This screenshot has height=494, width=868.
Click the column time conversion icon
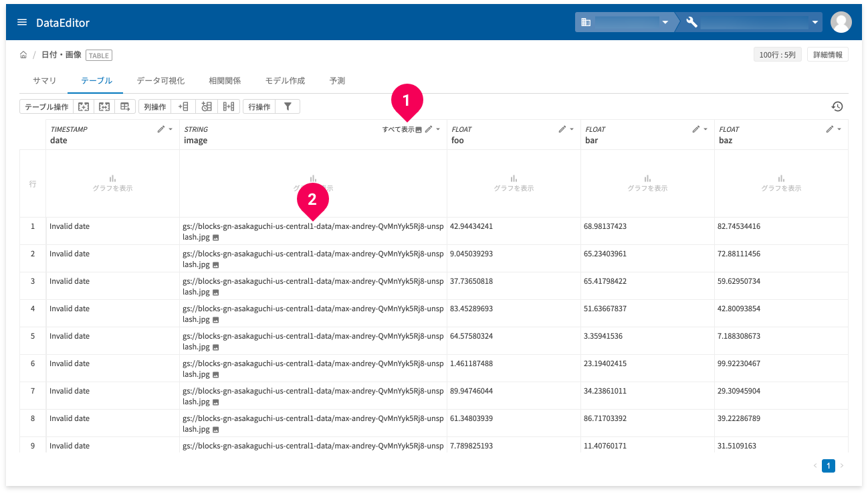click(206, 106)
